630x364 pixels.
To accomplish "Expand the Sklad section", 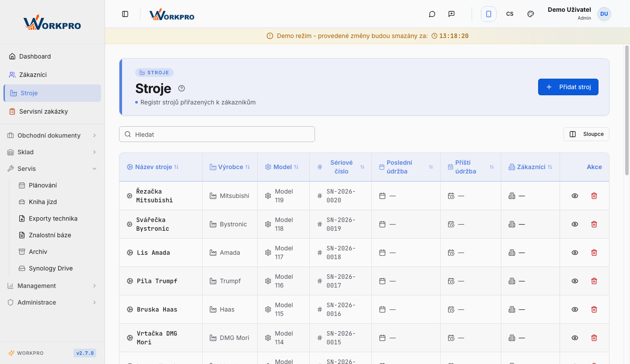I will click(52, 152).
